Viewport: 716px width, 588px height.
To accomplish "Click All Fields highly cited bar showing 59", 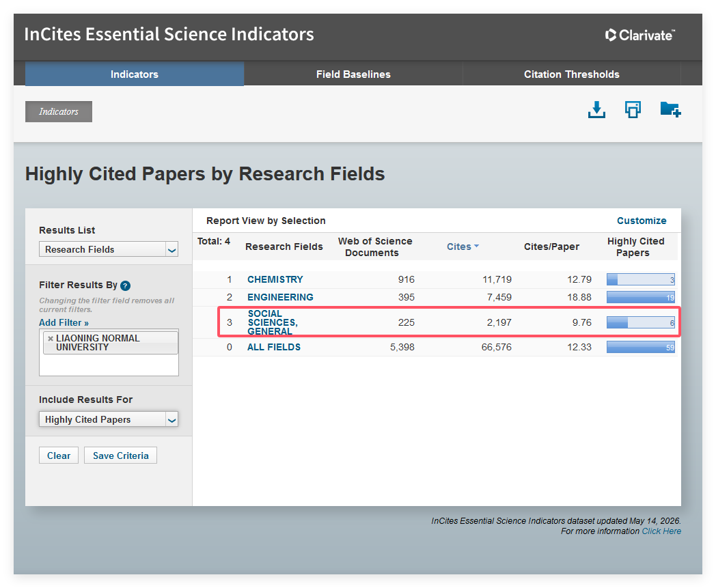I will tap(641, 347).
